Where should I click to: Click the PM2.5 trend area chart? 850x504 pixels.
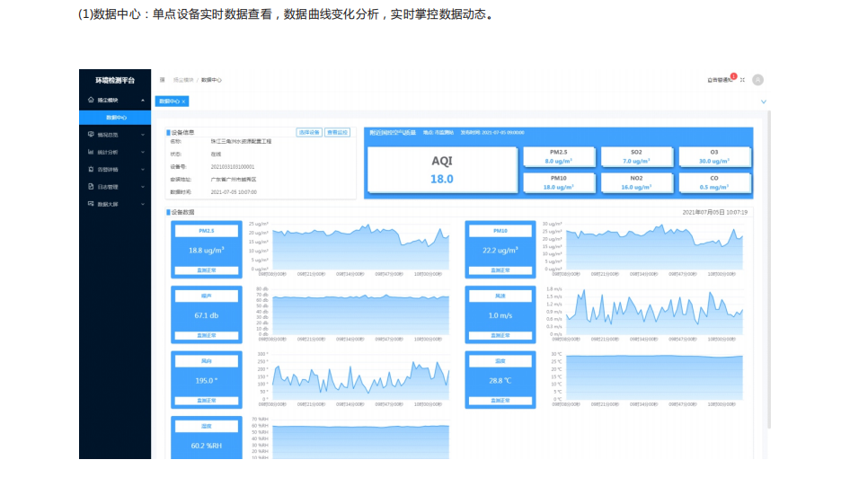coord(360,246)
